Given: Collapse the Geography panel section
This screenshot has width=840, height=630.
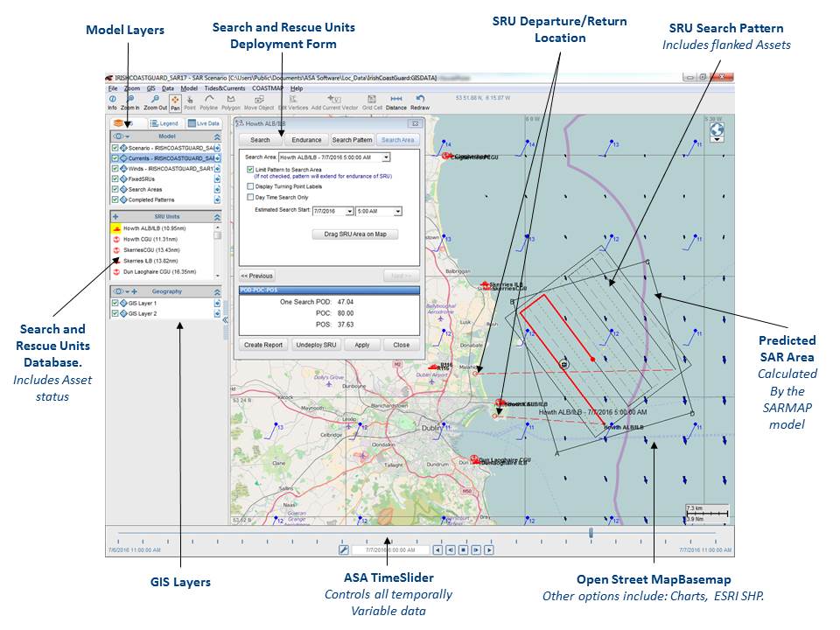Looking at the screenshot, I should (218, 291).
